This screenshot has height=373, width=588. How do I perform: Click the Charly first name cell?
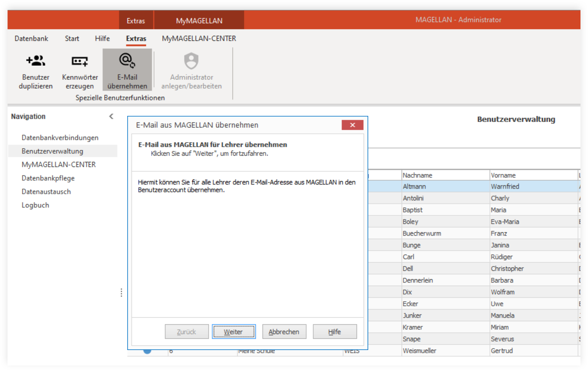click(534, 198)
